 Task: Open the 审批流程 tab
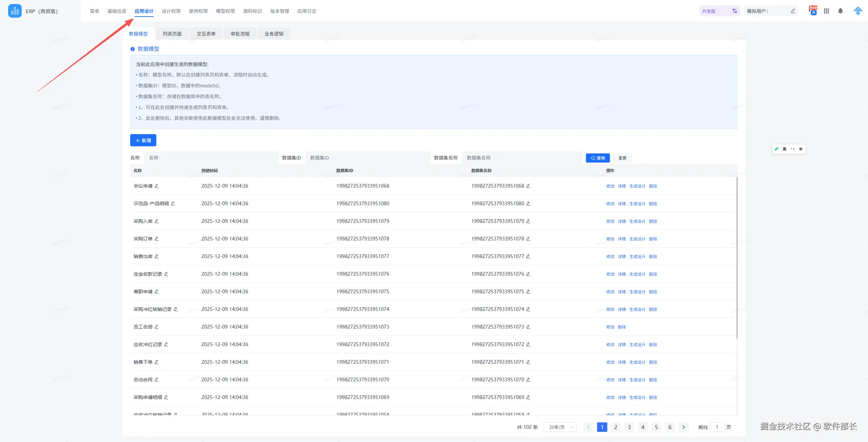[x=240, y=34]
